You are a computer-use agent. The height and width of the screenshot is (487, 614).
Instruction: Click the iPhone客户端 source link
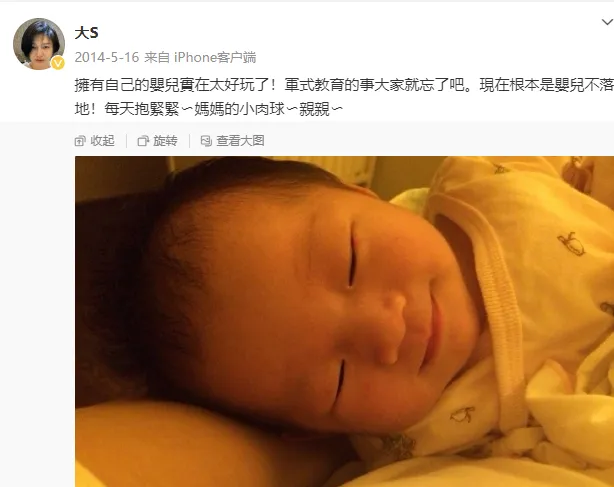(x=215, y=57)
